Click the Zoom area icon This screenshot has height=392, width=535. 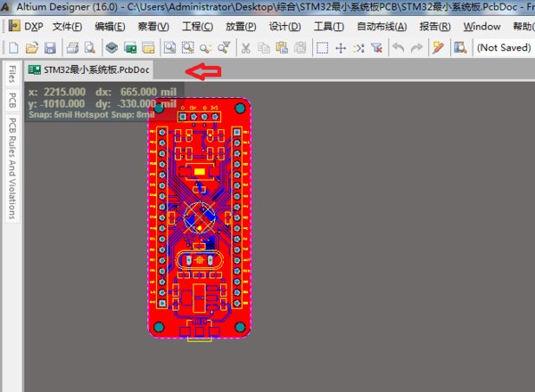pos(187,48)
